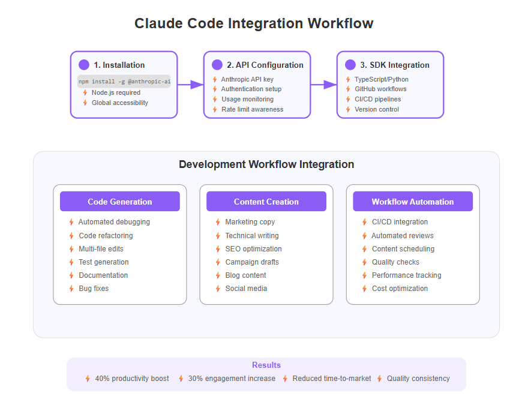Click the 'Authentication setup' text
Screen dimensions: 531x420
point(251,89)
